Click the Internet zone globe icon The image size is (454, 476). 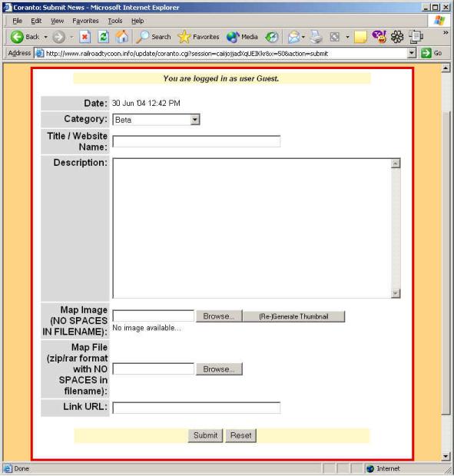(370, 468)
